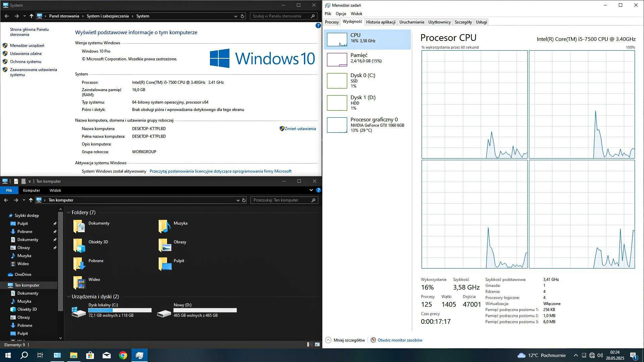Viewport: 644px width, 362px height.
Task: Open Explorer Widok ribbon tab
Action: click(55, 190)
